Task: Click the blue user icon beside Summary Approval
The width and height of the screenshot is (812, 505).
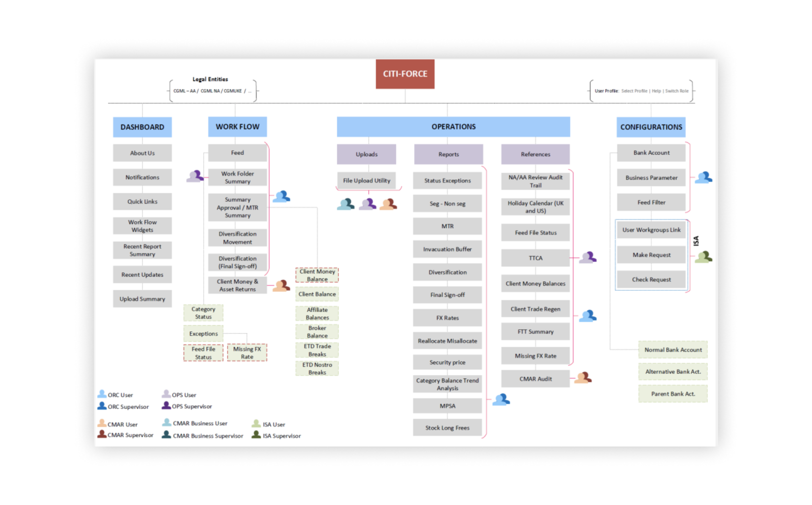Action: pos(281,196)
